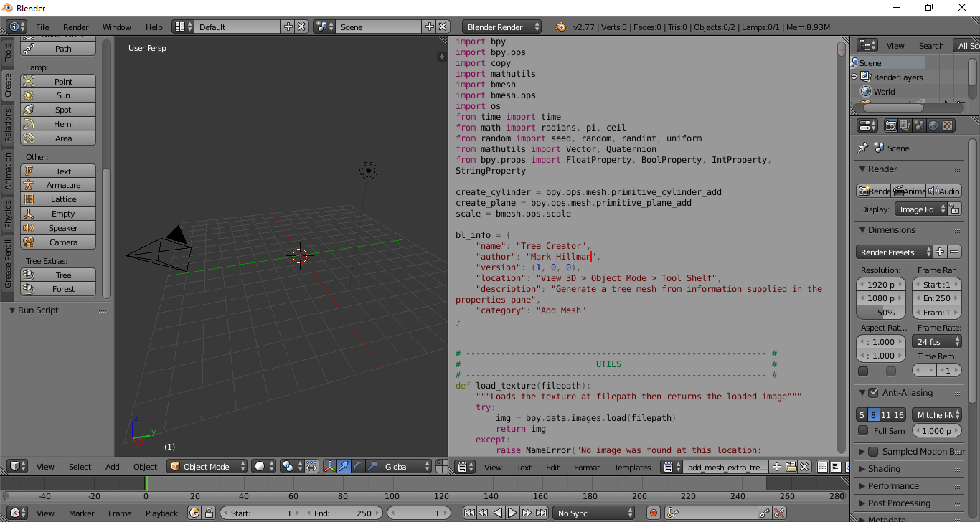Select the scale manipulator icon

click(372, 466)
